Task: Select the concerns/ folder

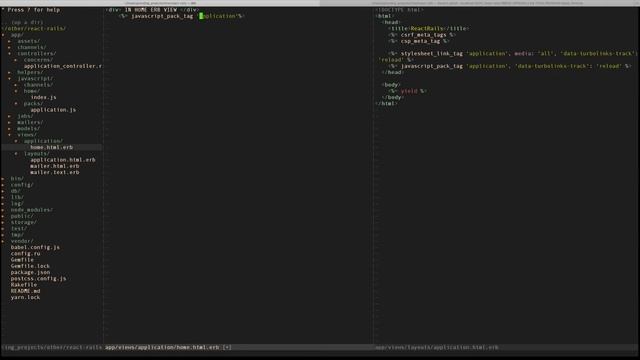Action: tap(38, 60)
